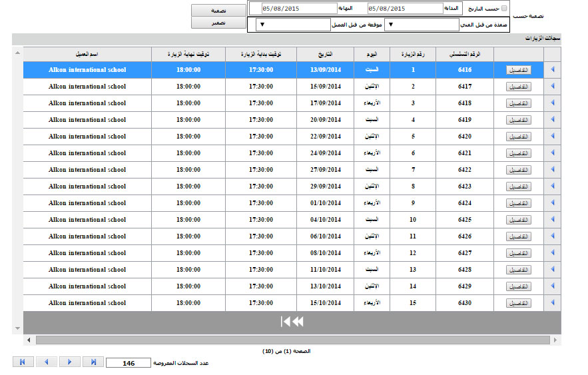Click the التاريخ column header
Screen dimensions: 588x375
click(326, 54)
